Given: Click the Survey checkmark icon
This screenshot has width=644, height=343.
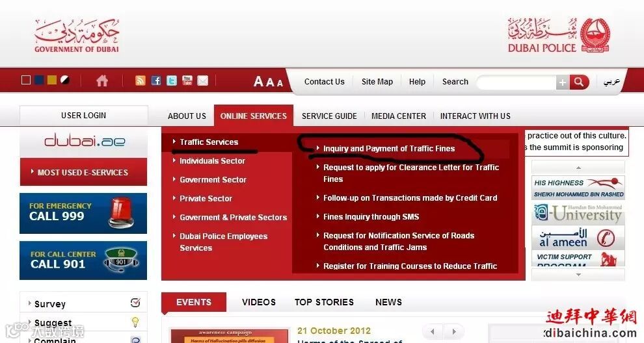Looking at the screenshot, I should coord(135,303).
